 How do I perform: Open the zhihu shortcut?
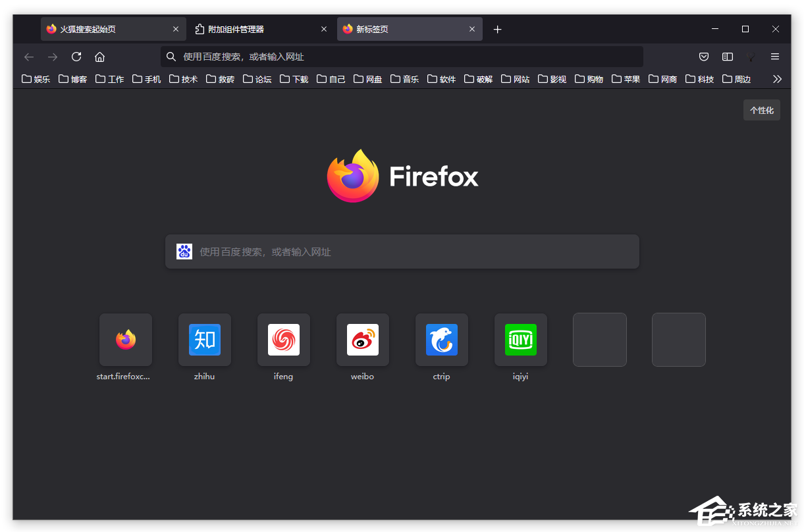pos(204,340)
